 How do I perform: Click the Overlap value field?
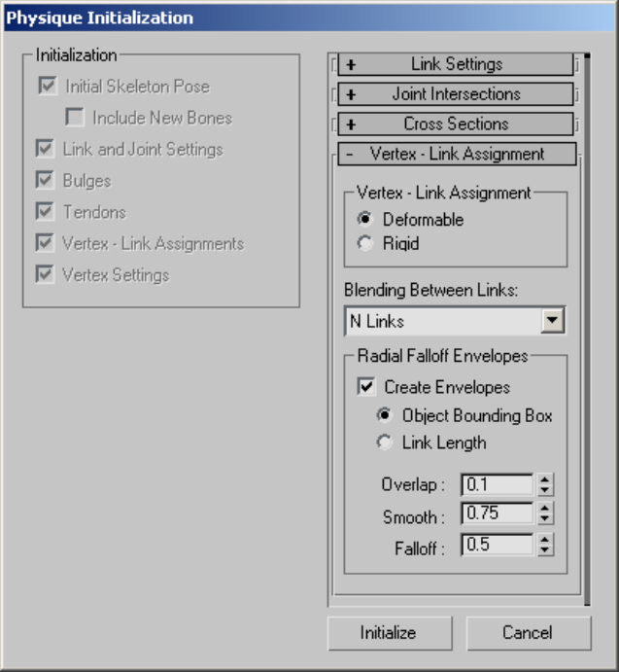(497, 484)
